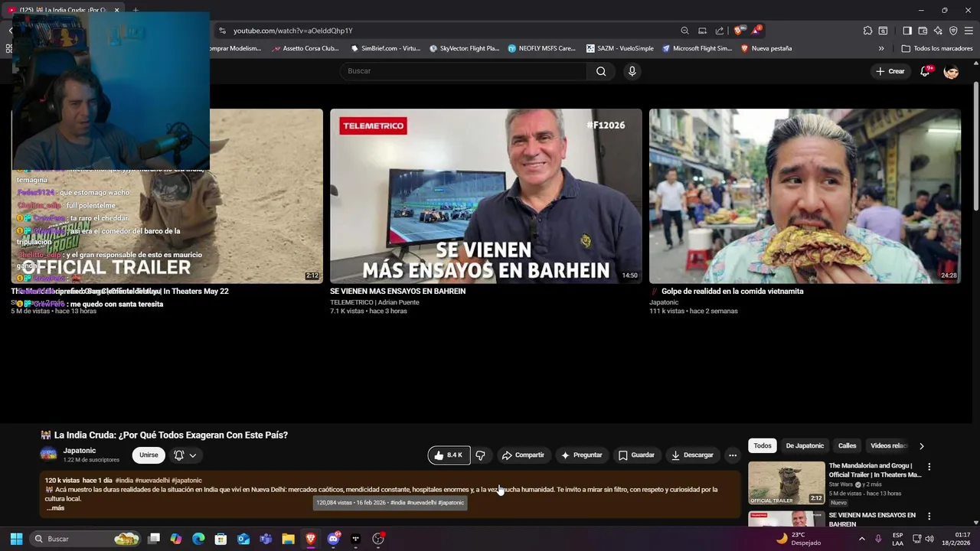Open Microsoft Teams from the taskbar

click(x=266, y=539)
